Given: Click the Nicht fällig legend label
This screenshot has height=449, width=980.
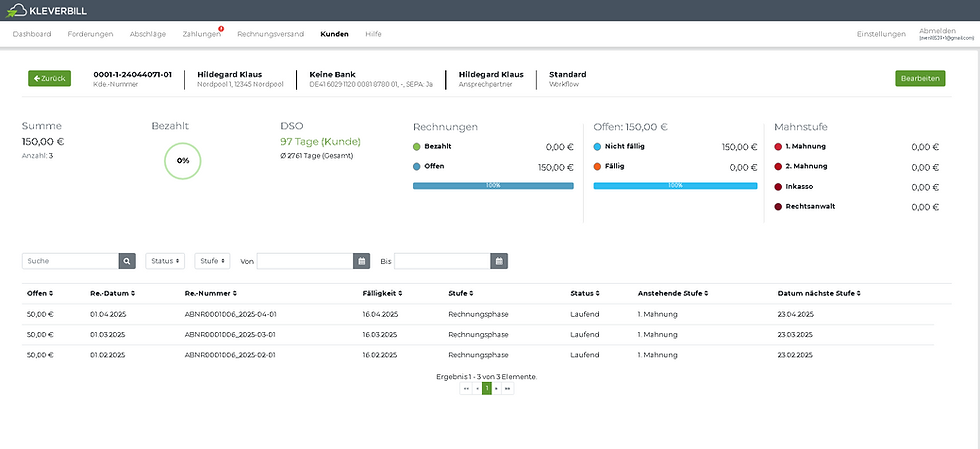Looking at the screenshot, I should click(x=625, y=146).
